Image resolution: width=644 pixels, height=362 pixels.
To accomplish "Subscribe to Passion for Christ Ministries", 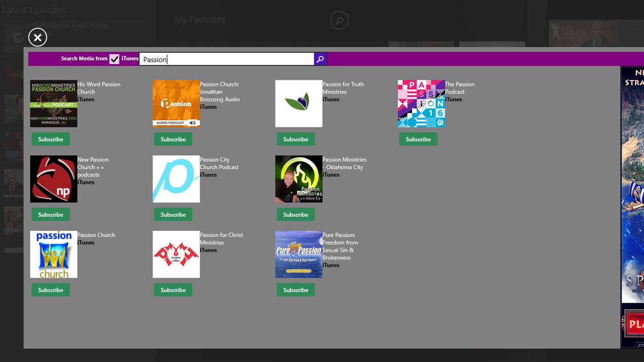I will tap(173, 290).
